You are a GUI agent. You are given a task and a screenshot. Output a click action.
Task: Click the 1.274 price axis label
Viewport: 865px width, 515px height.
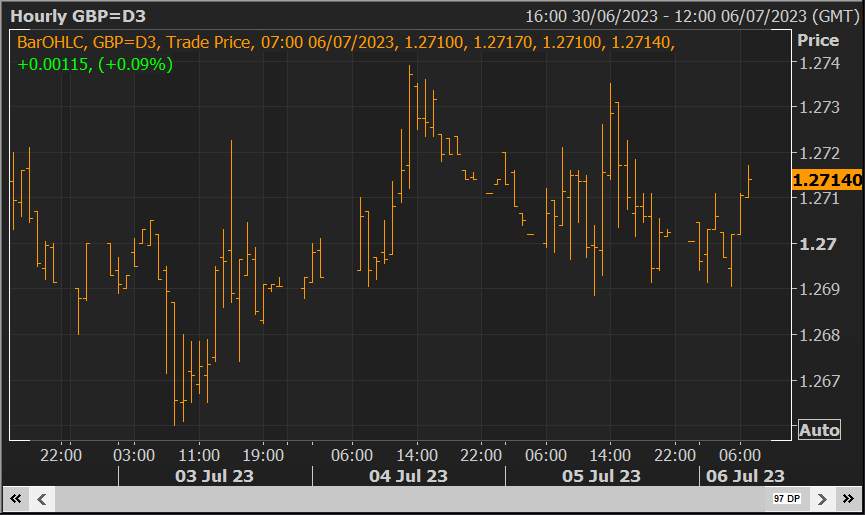pos(819,63)
